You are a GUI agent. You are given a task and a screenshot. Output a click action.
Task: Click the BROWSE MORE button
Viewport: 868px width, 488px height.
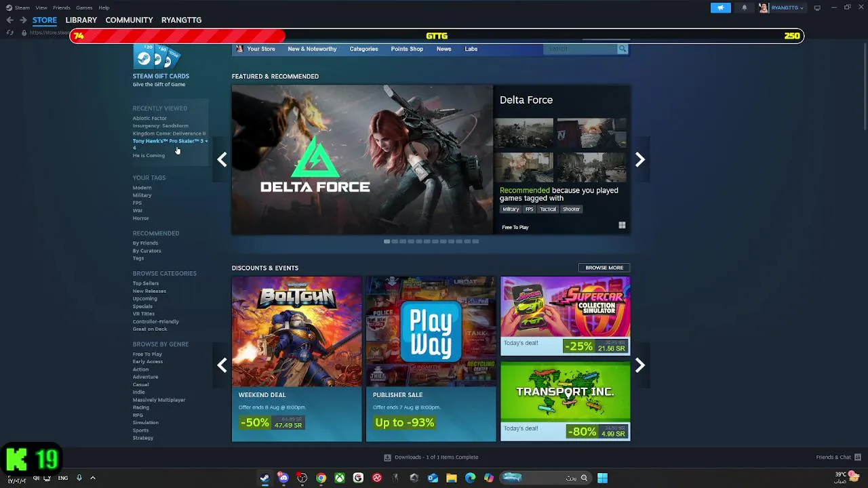(x=604, y=268)
